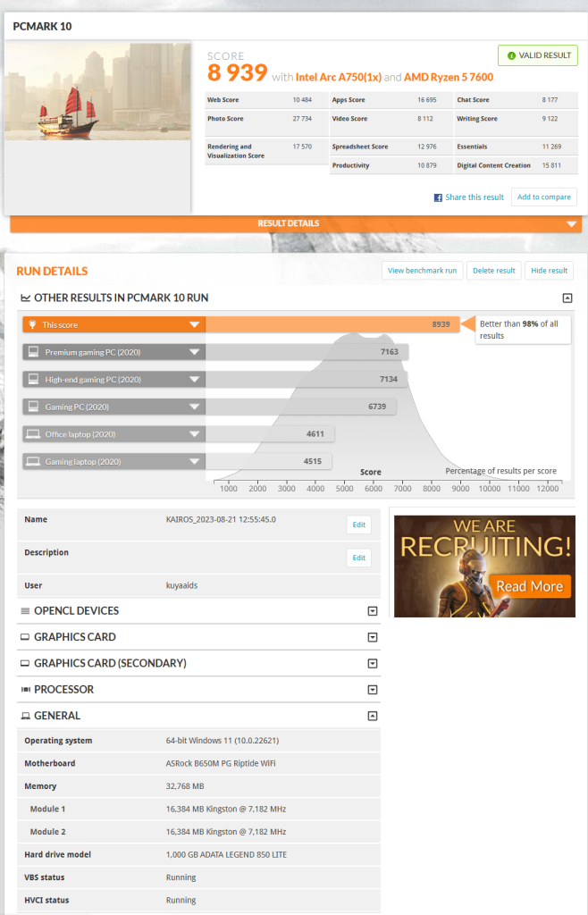The image size is (588, 915).
Task: Click desktop icon on Premium gaming PC bar
Action: click(x=34, y=352)
